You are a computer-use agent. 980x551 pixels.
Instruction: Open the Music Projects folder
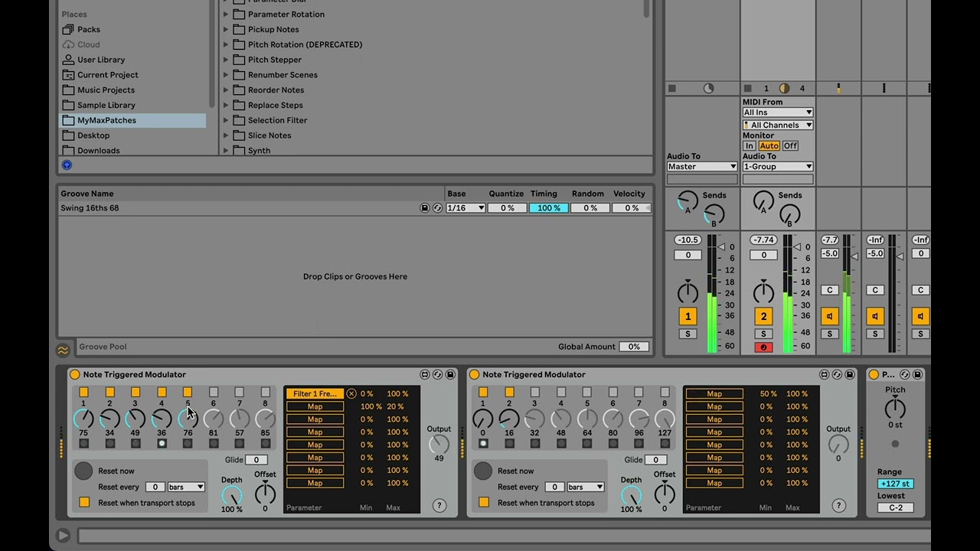(x=106, y=90)
